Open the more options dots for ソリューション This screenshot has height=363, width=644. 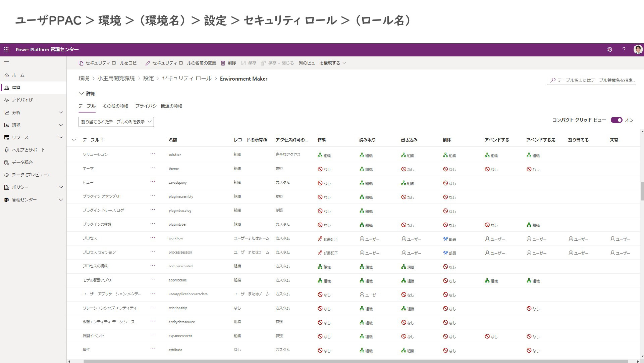click(x=153, y=154)
